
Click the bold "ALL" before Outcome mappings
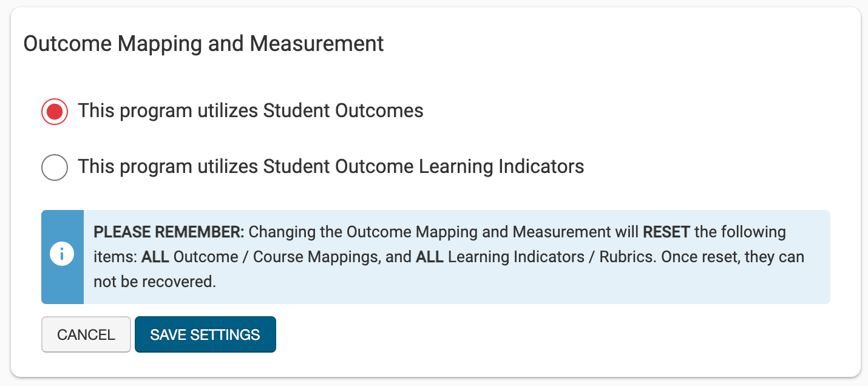155,257
